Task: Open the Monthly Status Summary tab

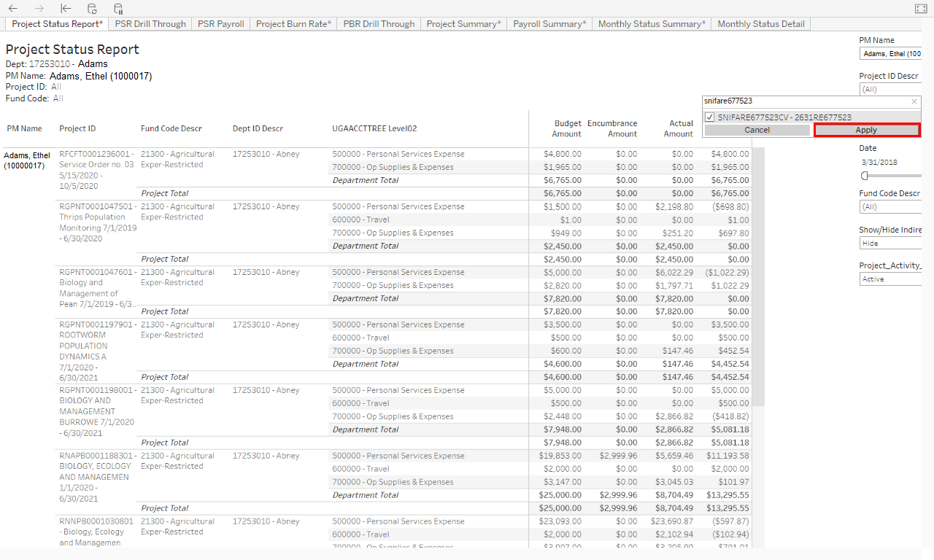Action: [x=652, y=23]
